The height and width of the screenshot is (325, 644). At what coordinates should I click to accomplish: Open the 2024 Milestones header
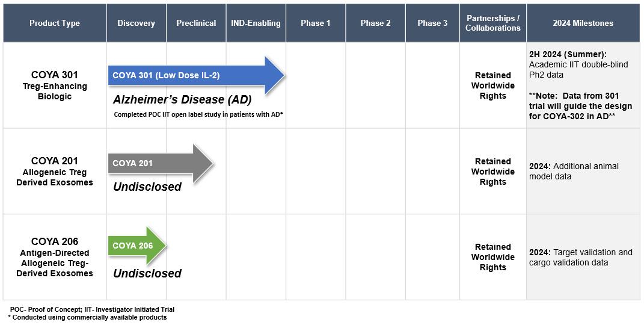coord(583,23)
